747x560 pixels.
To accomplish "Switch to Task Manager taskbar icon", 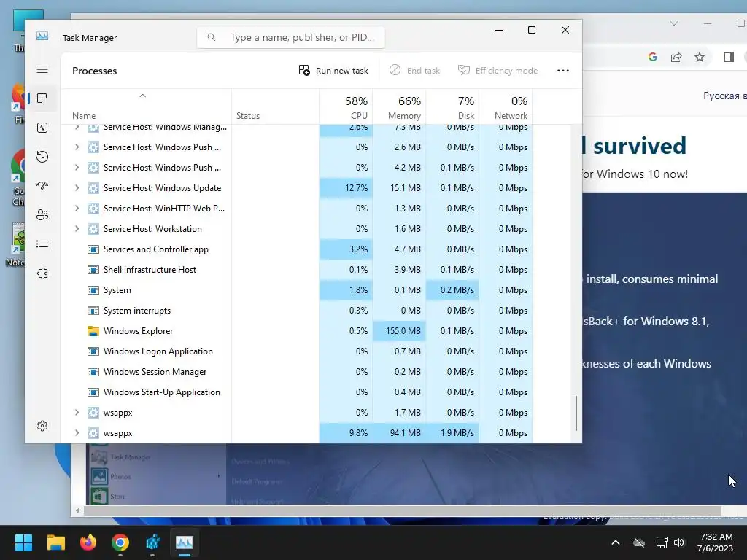I will (x=185, y=542).
